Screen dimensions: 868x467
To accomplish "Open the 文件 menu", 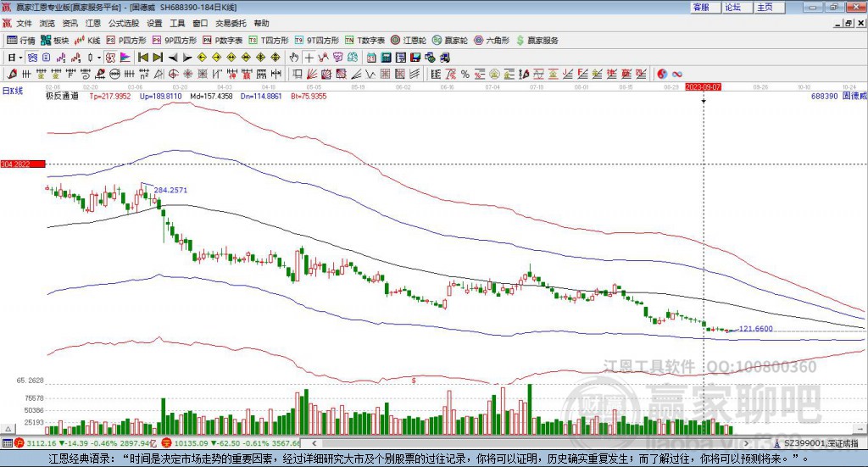I will click(x=25, y=23).
